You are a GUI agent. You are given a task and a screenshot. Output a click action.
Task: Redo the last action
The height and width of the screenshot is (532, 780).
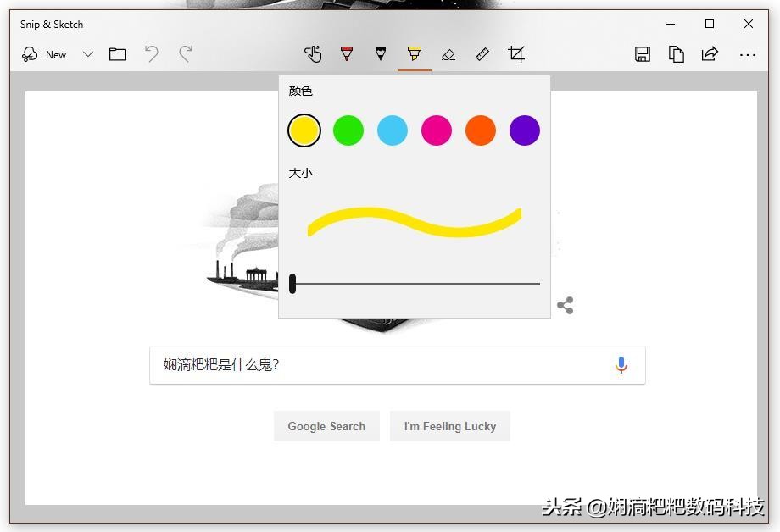click(x=186, y=53)
